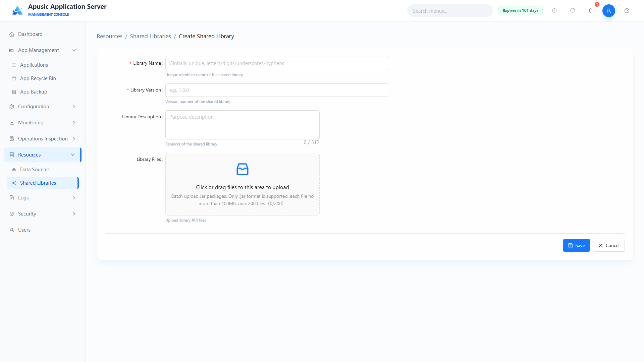Screen dimensions: 644x362
Task: Click the Configuration gear icon
Action: [x=12, y=107]
